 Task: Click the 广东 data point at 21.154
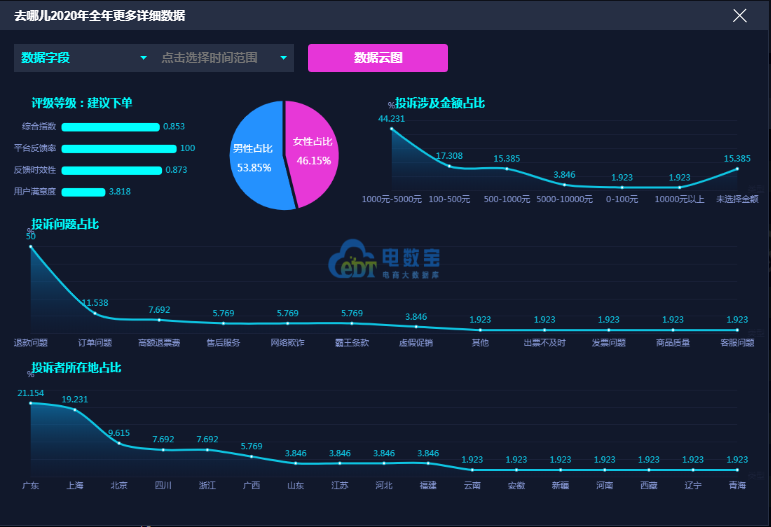point(31,403)
